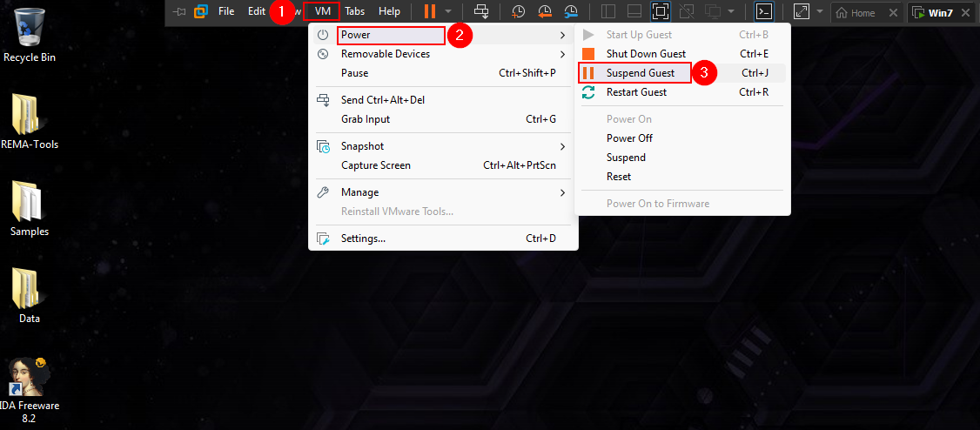Click the green Restart Guest icon
This screenshot has width=980, height=430.
pyautogui.click(x=588, y=92)
